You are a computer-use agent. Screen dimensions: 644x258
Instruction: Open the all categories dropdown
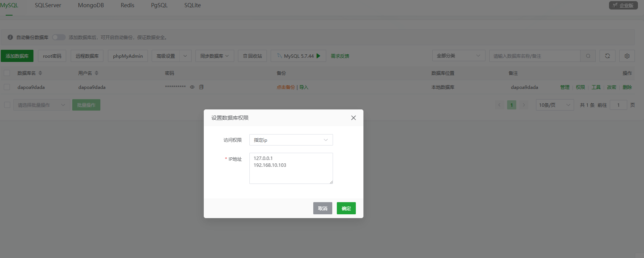[458, 56]
